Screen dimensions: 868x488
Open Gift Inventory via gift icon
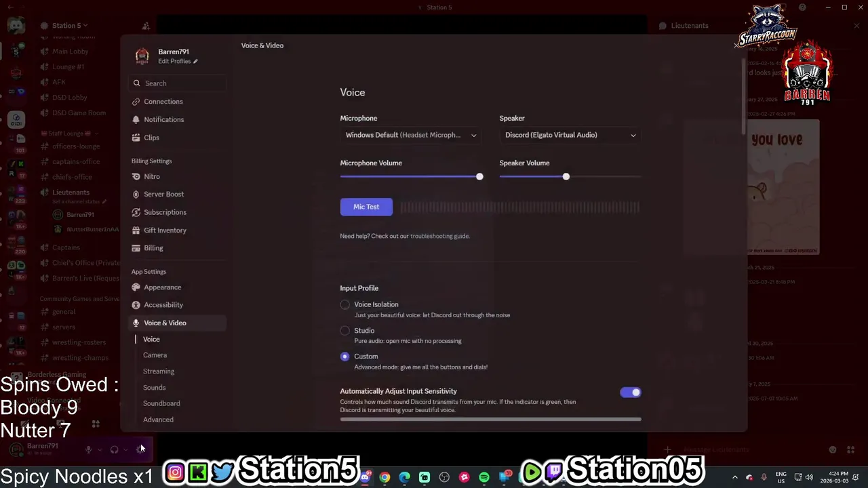(x=136, y=230)
